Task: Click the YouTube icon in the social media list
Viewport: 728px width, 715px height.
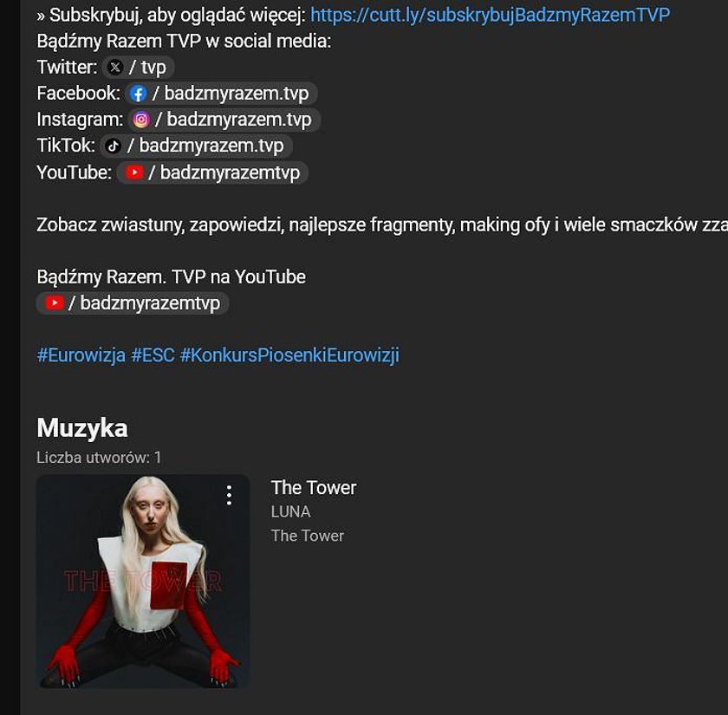Action: pos(134,172)
